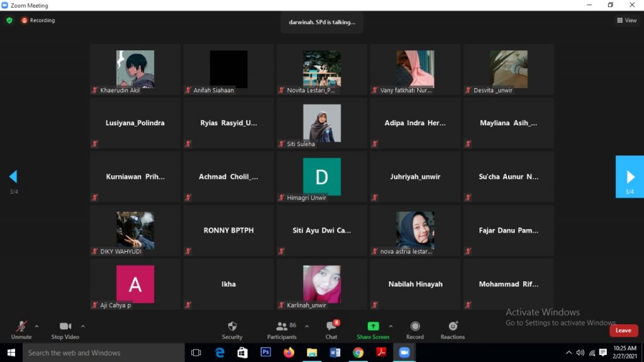Expand the Participants options arrow
The width and height of the screenshot is (644, 362).
point(307,326)
